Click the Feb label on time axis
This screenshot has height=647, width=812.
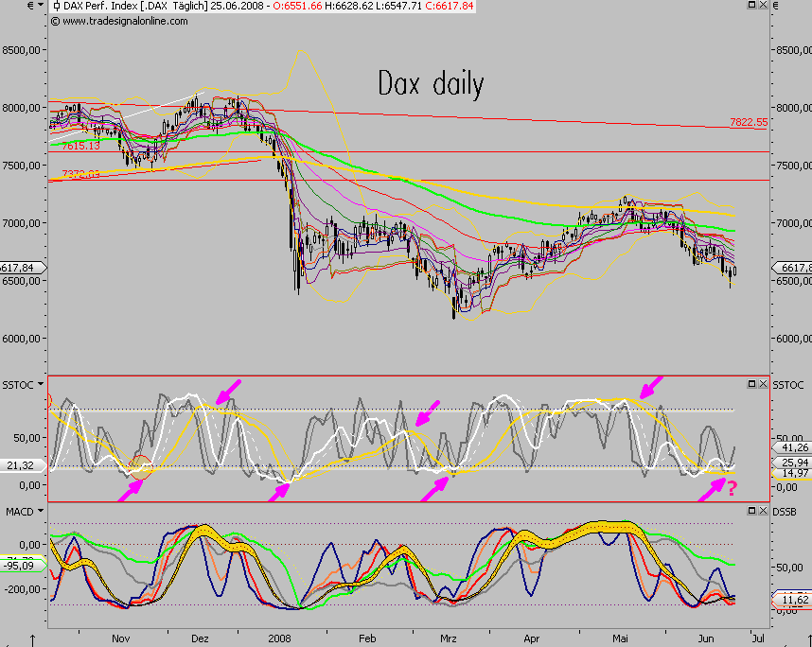click(367, 638)
